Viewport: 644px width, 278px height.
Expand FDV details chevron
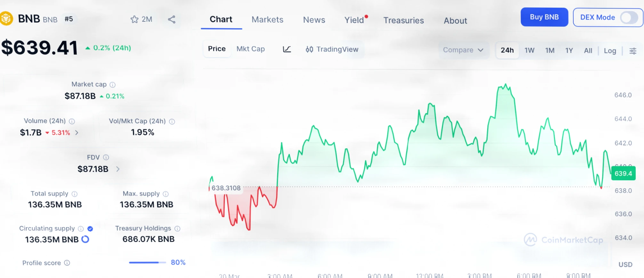click(x=118, y=169)
